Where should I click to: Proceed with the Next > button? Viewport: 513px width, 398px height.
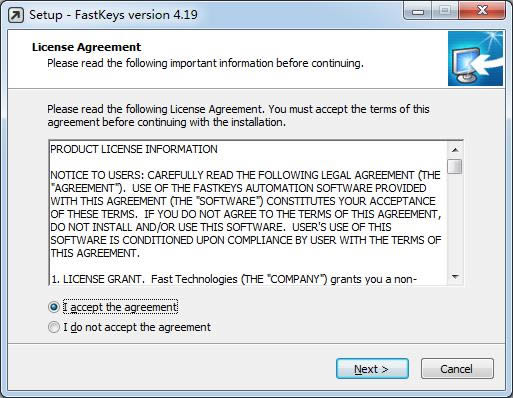click(372, 369)
